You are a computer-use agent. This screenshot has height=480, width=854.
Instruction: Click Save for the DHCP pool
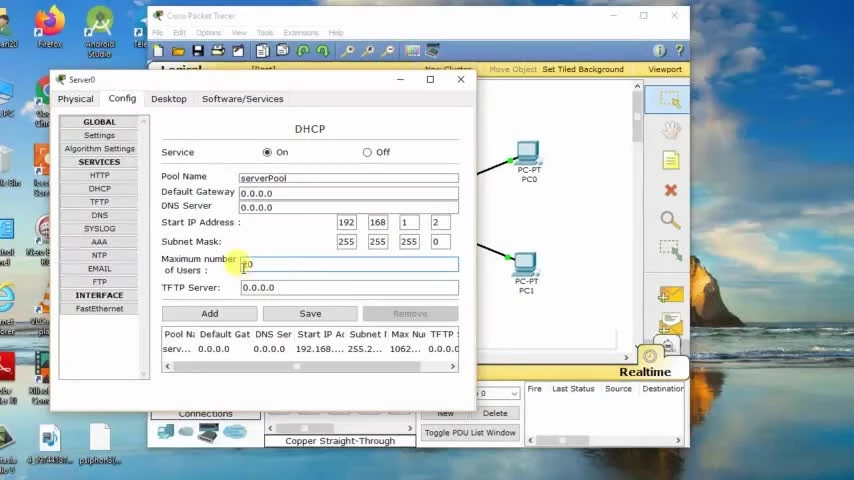[x=310, y=314]
